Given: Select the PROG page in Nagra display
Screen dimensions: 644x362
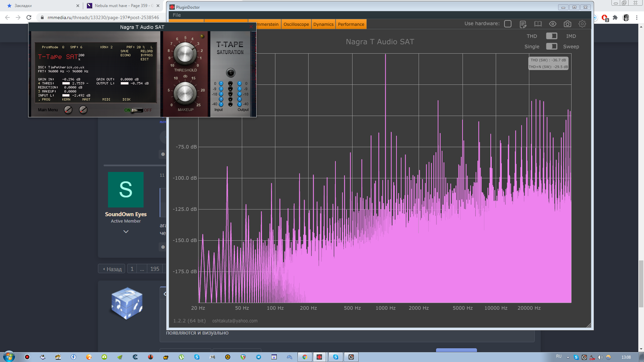Looking at the screenshot, I should click(46, 100).
